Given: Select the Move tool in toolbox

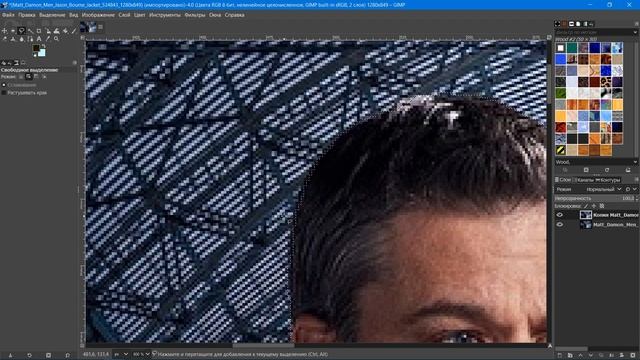Looking at the screenshot, I should (x=4, y=31).
